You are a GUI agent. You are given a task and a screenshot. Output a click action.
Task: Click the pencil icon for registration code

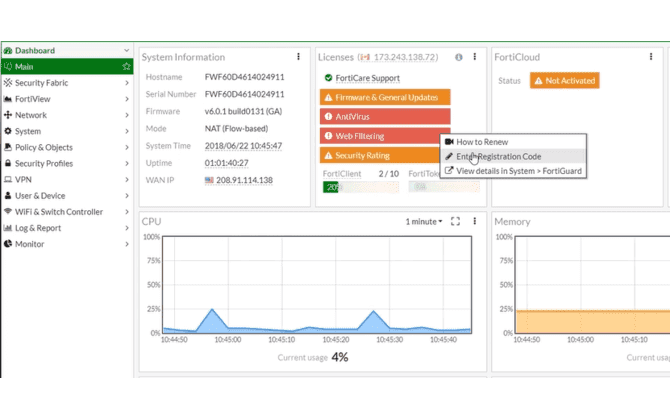point(449,156)
